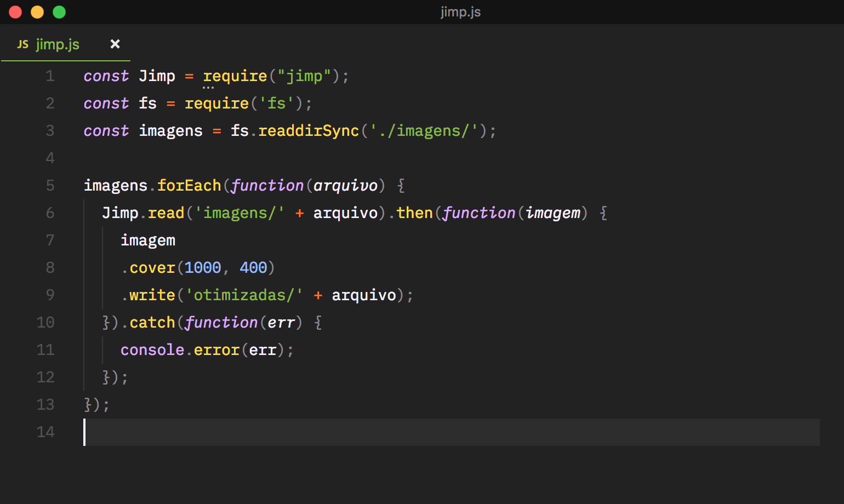Click the number 1000 on line 8
Image resolution: width=844 pixels, height=504 pixels.
pos(203,268)
